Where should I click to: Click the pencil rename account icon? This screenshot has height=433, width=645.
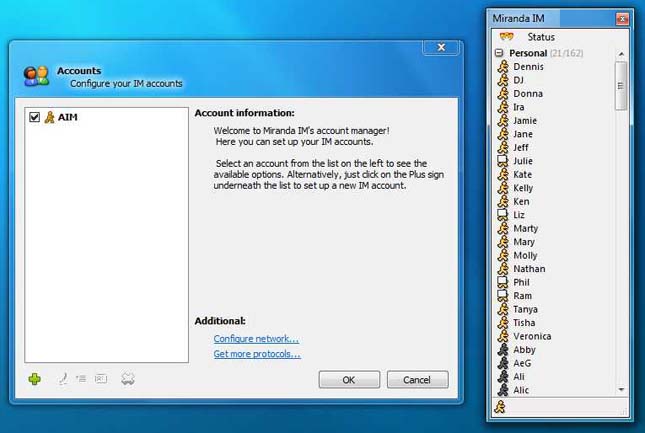tap(63, 379)
